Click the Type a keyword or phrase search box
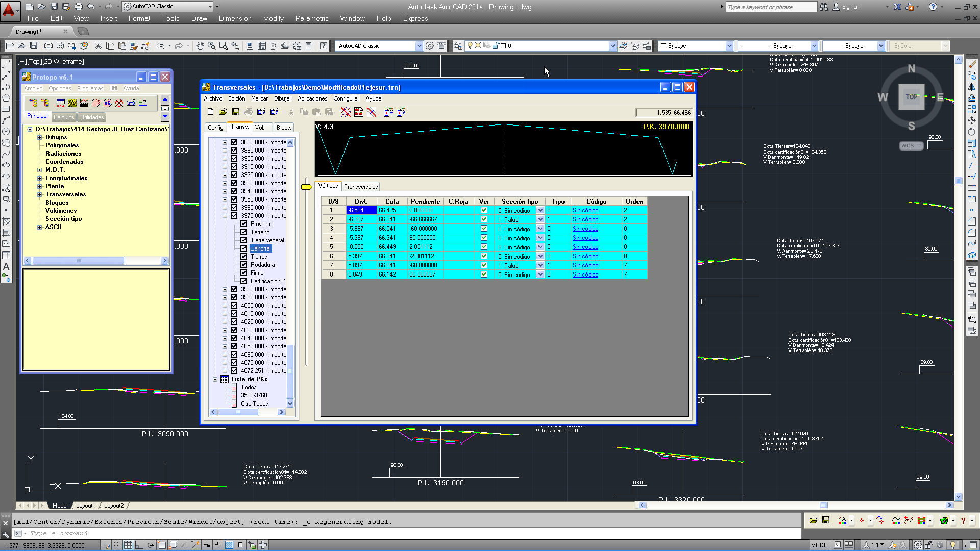Image resolution: width=980 pixels, height=551 pixels. [771, 7]
